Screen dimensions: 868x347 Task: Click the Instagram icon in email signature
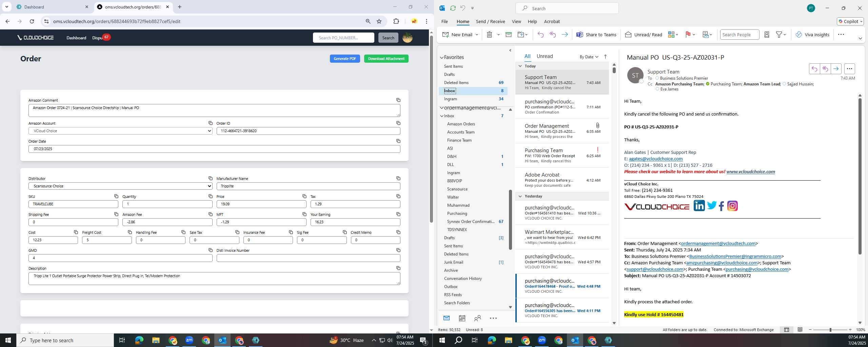(732, 206)
